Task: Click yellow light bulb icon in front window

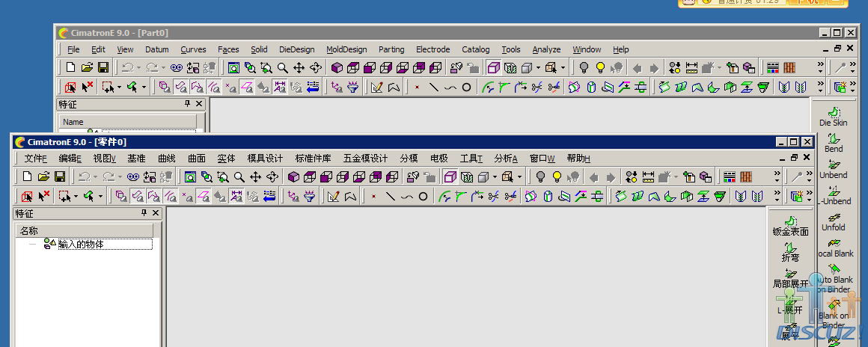Action: click(x=557, y=177)
